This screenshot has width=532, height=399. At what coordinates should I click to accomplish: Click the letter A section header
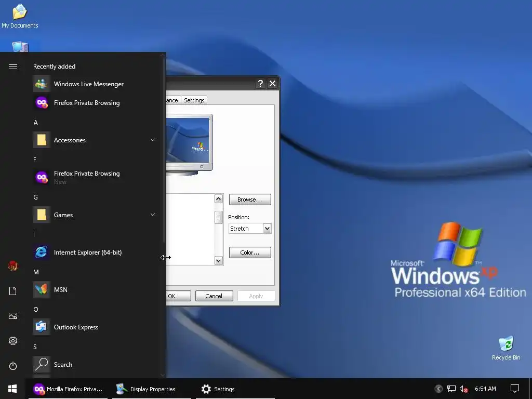point(35,123)
